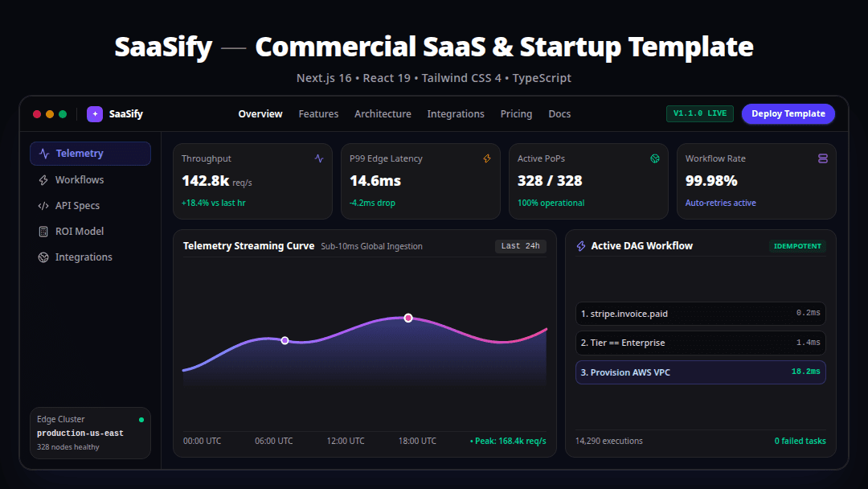Image resolution: width=868 pixels, height=489 pixels.
Task: Click the purple data point on curve
Action: coord(285,340)
